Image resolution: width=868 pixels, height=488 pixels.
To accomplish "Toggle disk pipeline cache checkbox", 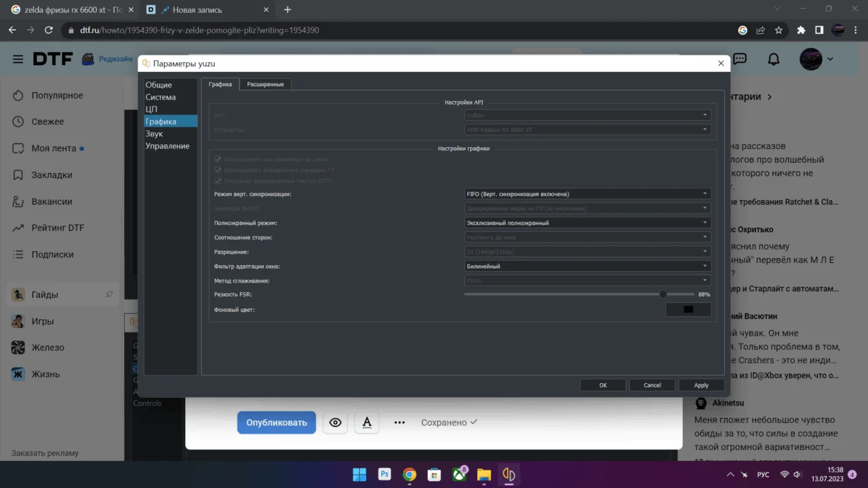I will tap(218, 159).
